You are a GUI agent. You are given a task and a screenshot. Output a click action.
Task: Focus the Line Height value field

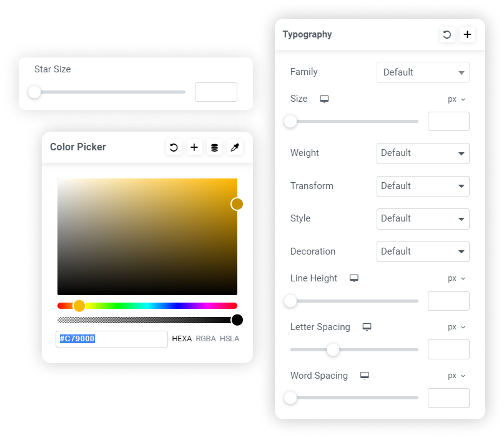point(448,301)
